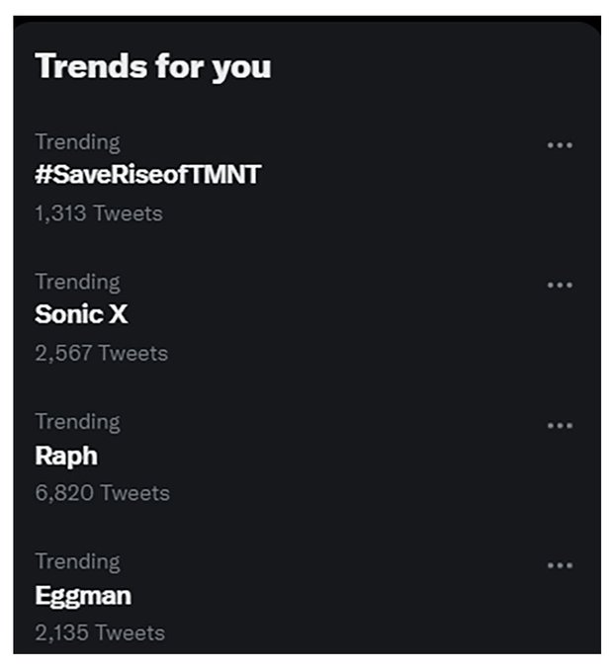The width and height of the screenshot is (616, 672).
Task: Click three-dot menu beside Eggman trend
Action: [560, 566]
